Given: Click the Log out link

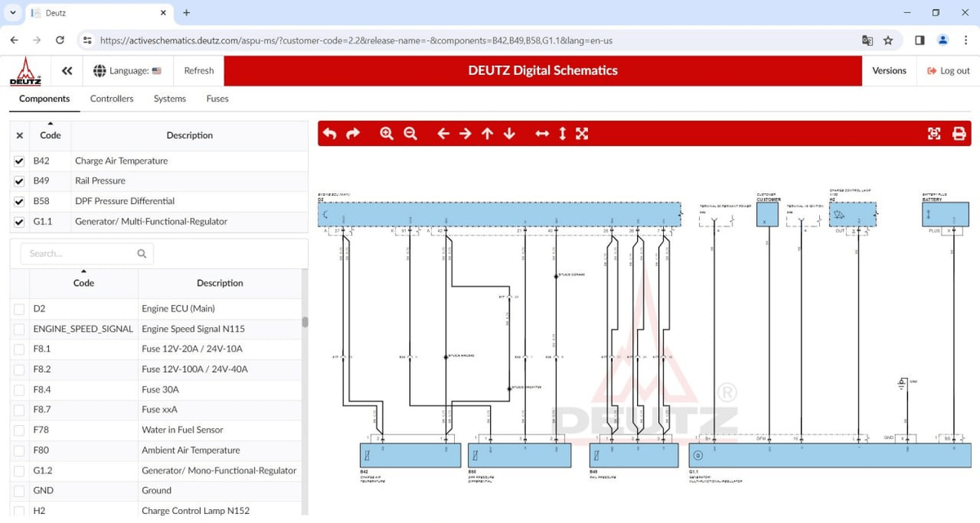Looking at the screenshot, I should [948, 71].
